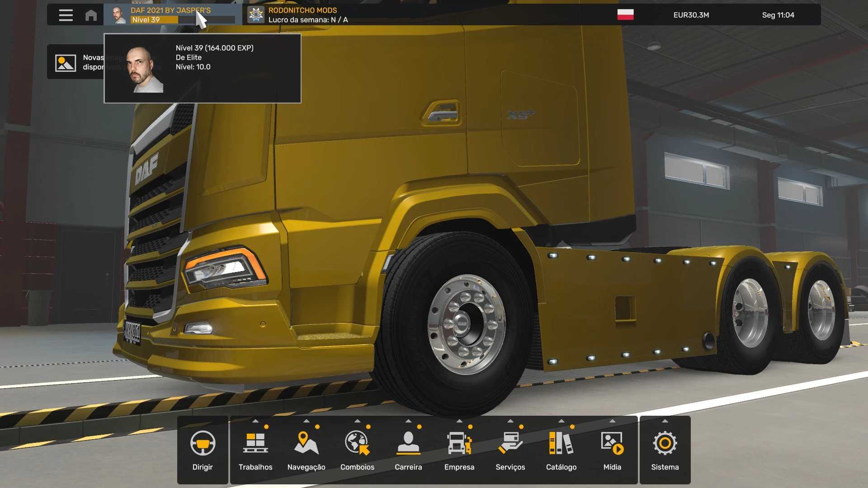
Task: Open the Trabalhos jobs icon
Action: (255, 443)
